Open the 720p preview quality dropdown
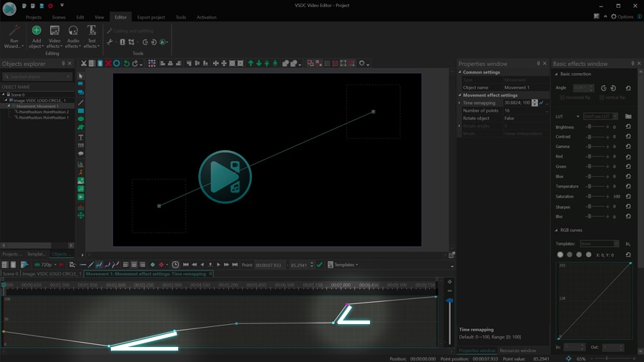This screenshot has height=362, width=644. pyautogui.click(x=55, y=265)
